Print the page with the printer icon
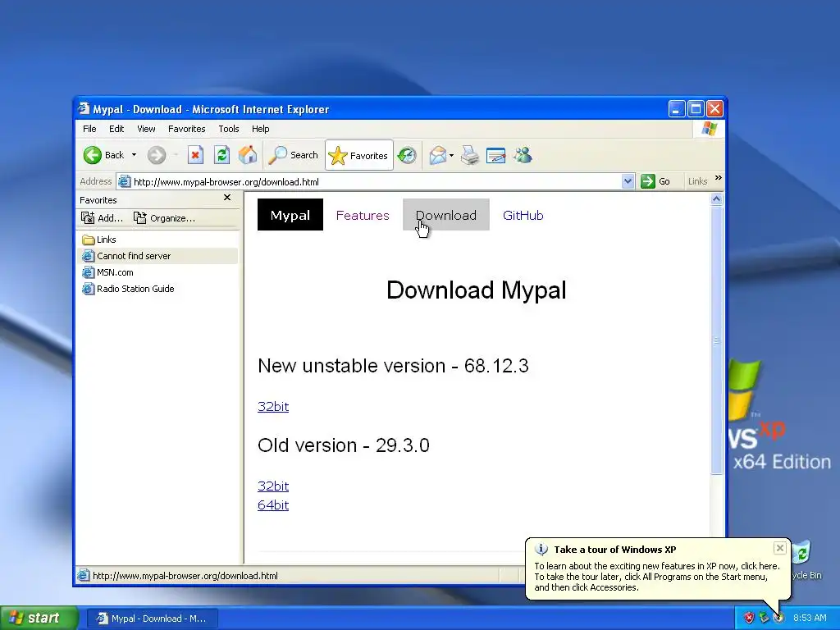The image size is (840, 630). tap(470, 155)
